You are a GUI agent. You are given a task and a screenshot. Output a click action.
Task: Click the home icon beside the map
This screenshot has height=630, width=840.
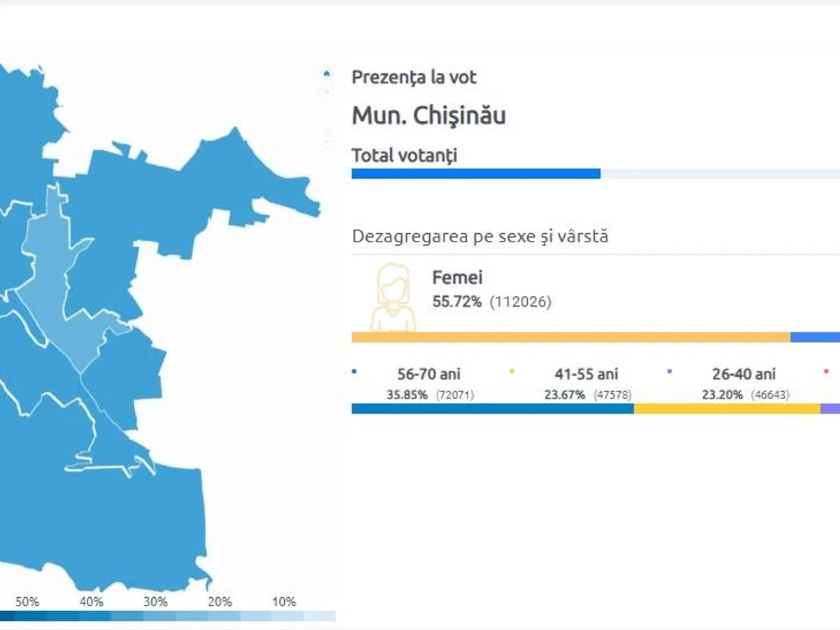326,73
